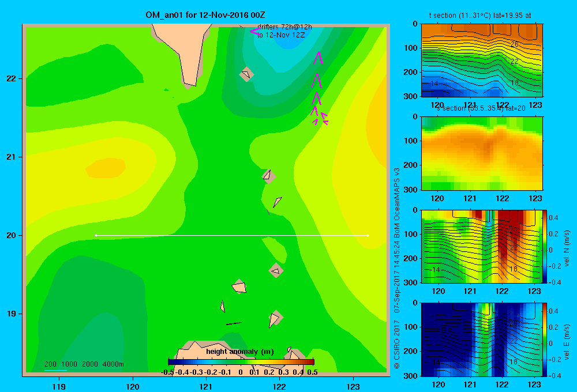Screen dimensions: 577x392
Task: Click the 'vel. E (m/s)' axis label
Action: pyautogui.click(x=567, y=342)
